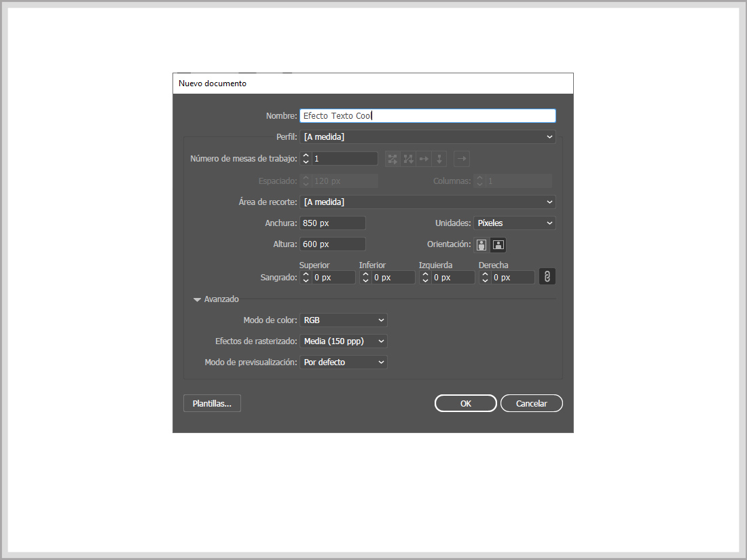Select portrait orientation icon

481,245
